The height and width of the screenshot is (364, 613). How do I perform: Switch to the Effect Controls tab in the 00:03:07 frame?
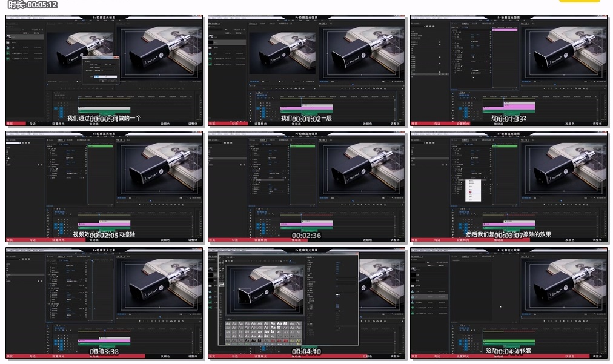pos(465,141)
